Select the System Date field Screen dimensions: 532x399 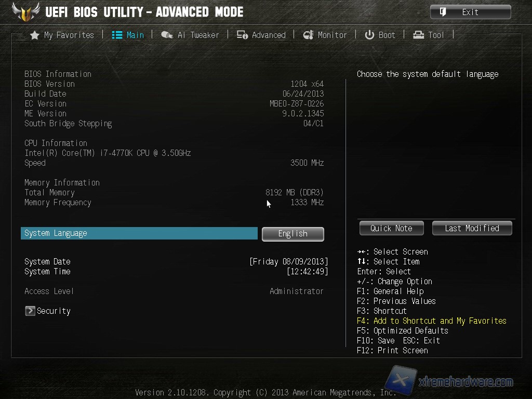click(176, 262)
